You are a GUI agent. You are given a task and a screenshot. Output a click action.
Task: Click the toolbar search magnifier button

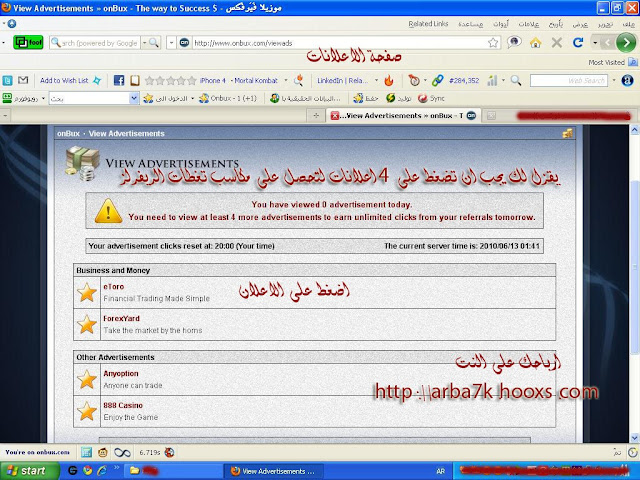pos(154,43)
